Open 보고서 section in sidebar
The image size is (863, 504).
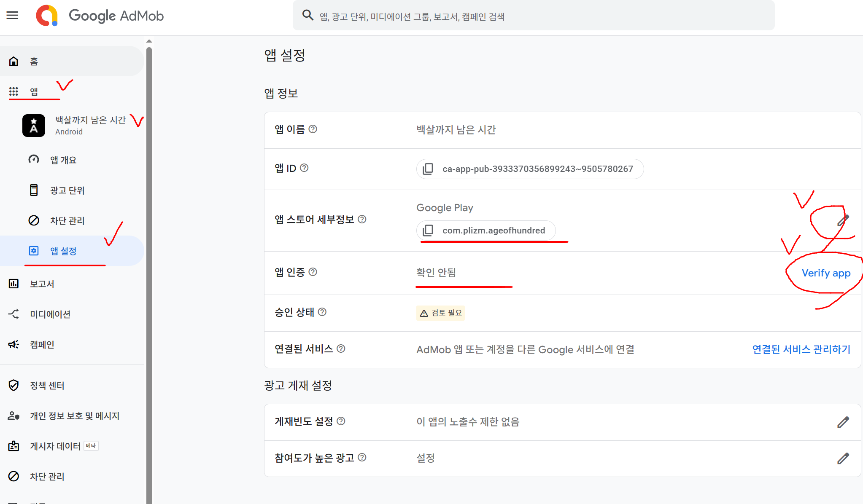[x=42, y=284]
